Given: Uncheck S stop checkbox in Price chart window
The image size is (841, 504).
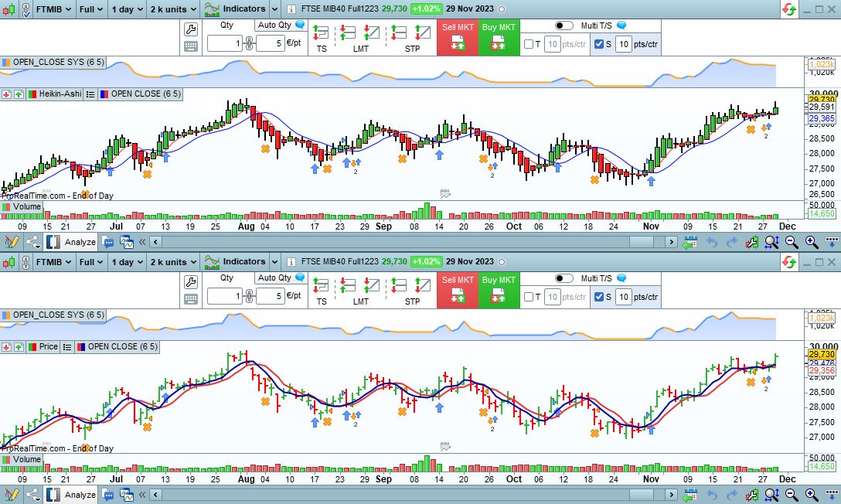Looking at the screenshot, I should click(x=599, y=297).
